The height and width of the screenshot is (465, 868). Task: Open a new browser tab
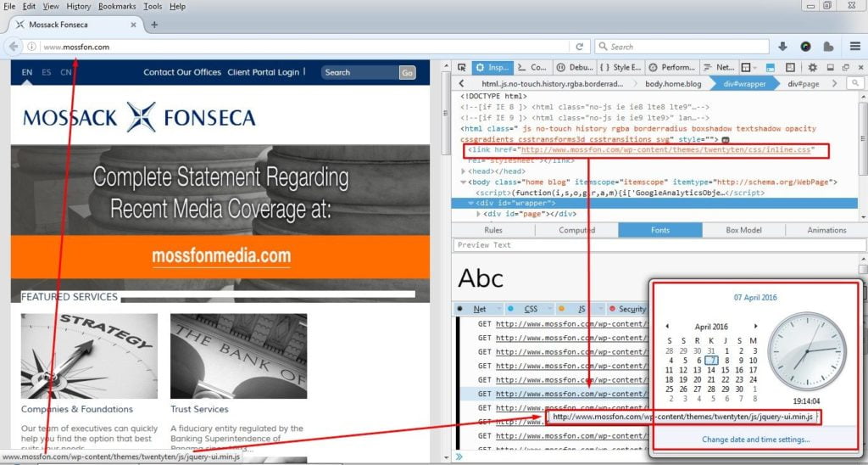pos(154,25)
